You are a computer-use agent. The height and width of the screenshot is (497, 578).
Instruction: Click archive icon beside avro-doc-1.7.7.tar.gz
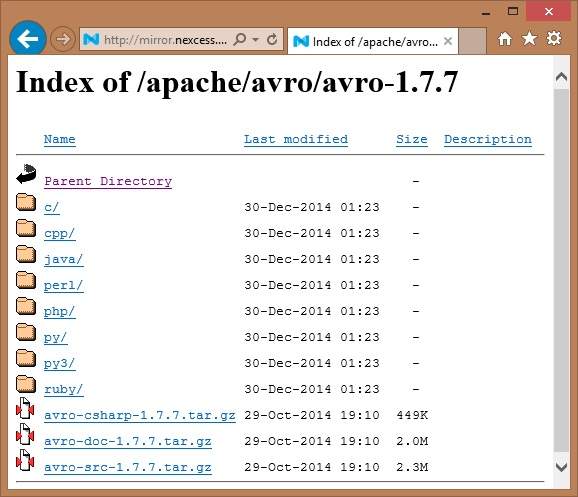25,434
